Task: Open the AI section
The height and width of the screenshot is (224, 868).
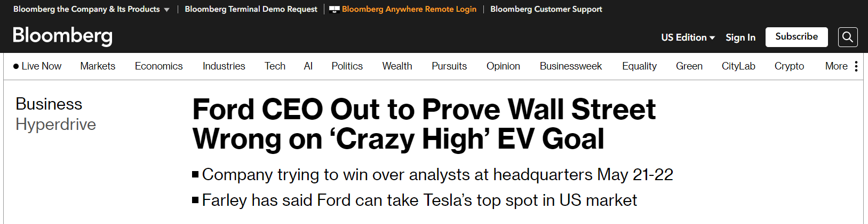Action: click(x=308, y=66)
